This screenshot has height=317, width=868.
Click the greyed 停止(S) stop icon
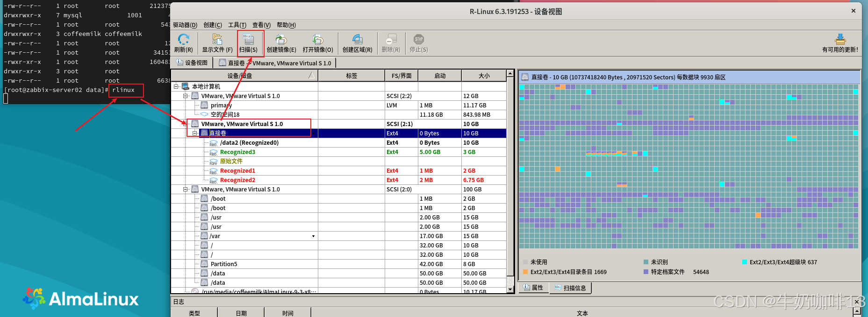click(x=418, y=39)
